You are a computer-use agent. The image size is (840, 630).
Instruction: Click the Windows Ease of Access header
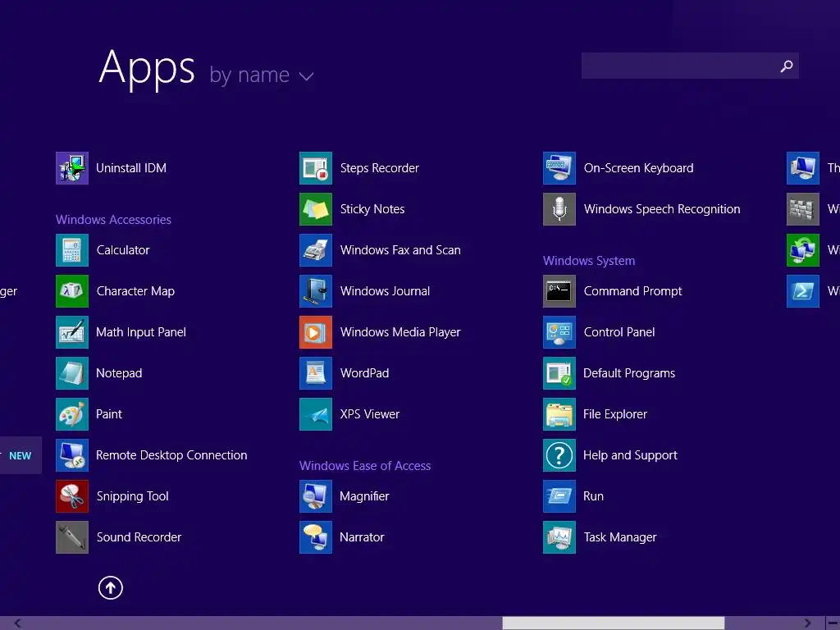(x=365, y=466)
